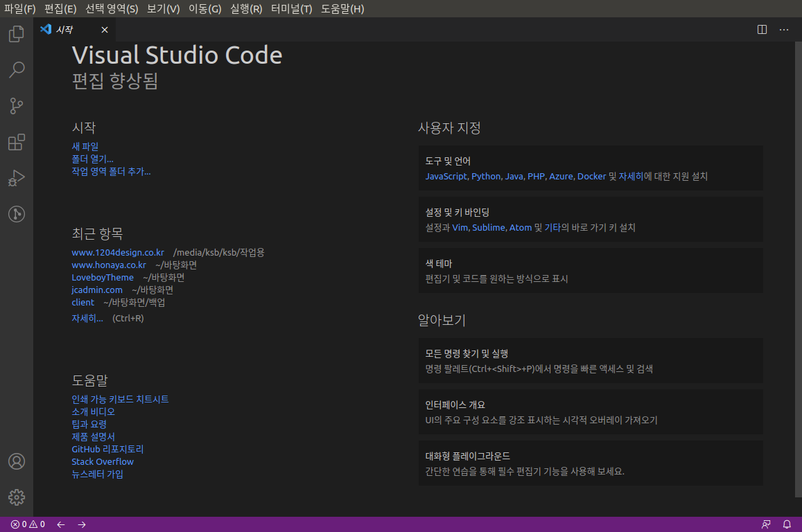Open the Extensions view
The image size is (802, 532).
click(x=17, y=142)
